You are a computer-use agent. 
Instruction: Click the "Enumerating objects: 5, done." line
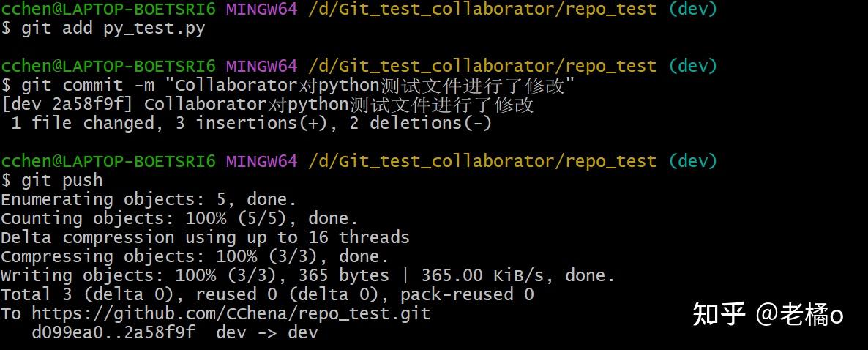149,199
